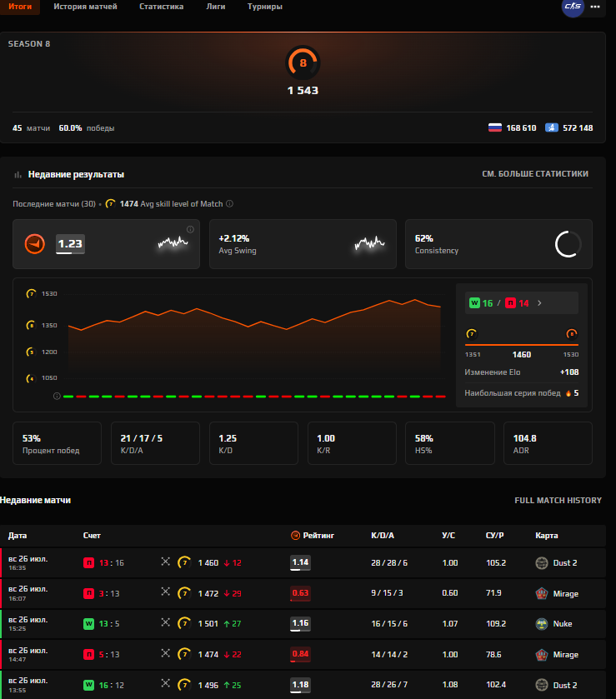The image size is (616, 699).
Task: Click the Dust 2 map icon in the first row
Action: coord(542,563)
